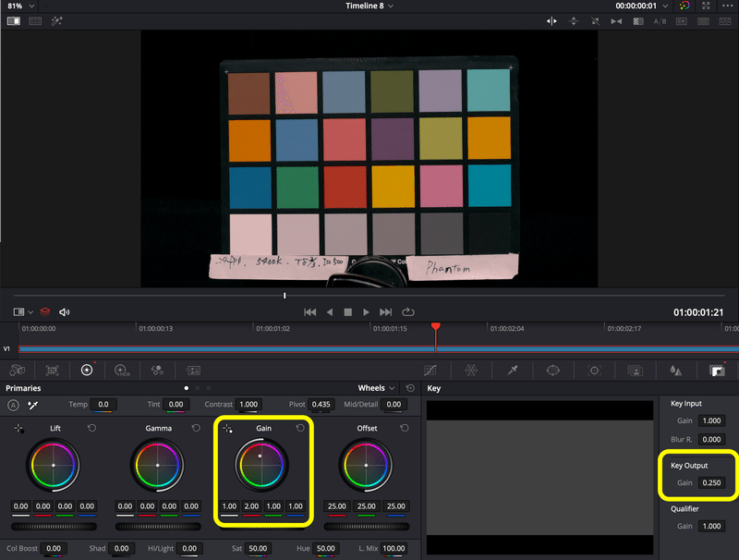Open the viewer three-dot options menu

pyautogui.click(x=727, y=6)
